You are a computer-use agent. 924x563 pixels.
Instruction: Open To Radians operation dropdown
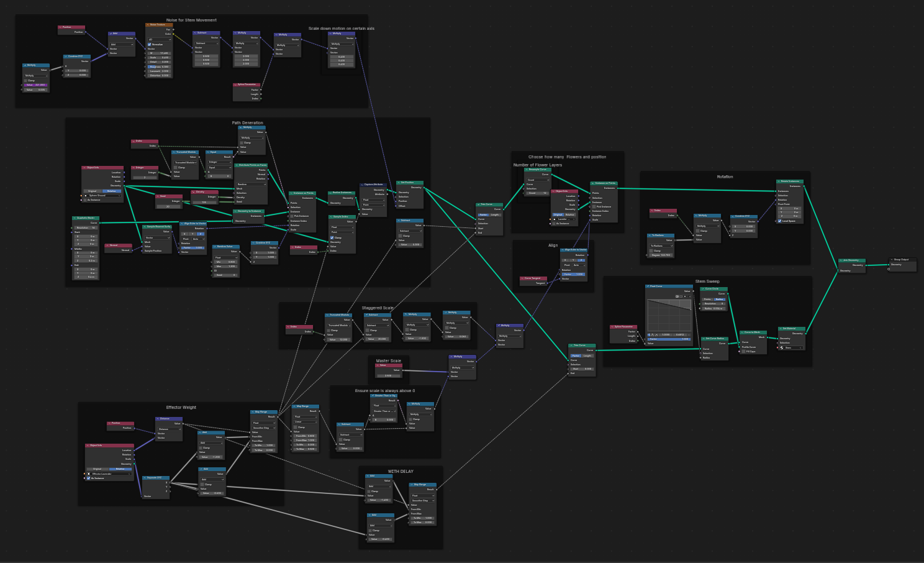tap(660, 246)
